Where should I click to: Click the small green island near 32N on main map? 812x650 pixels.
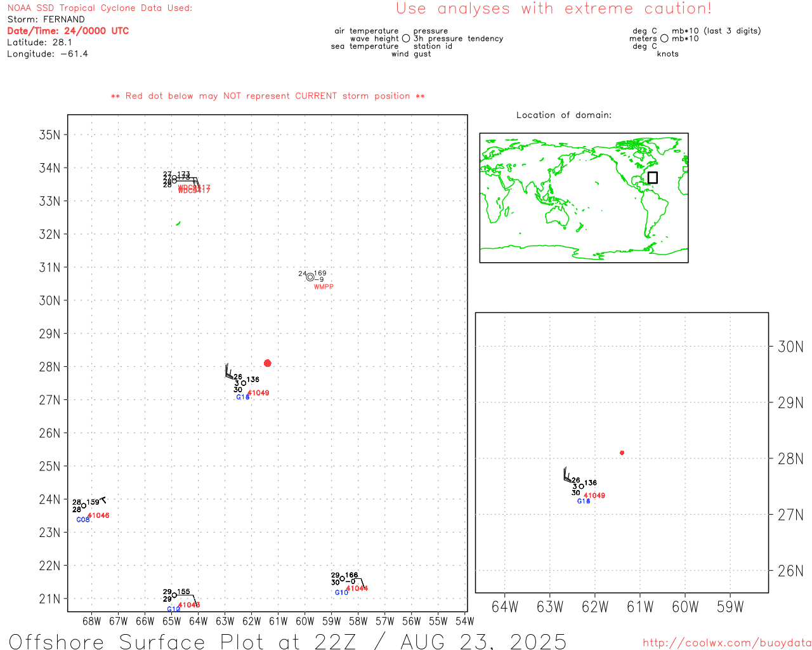click(x=178, y=223)
